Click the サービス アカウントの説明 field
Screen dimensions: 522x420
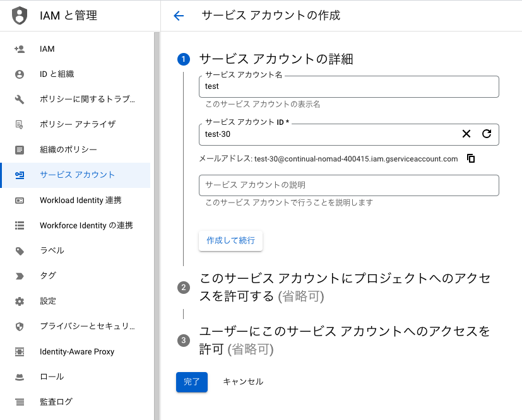(349, 185)
